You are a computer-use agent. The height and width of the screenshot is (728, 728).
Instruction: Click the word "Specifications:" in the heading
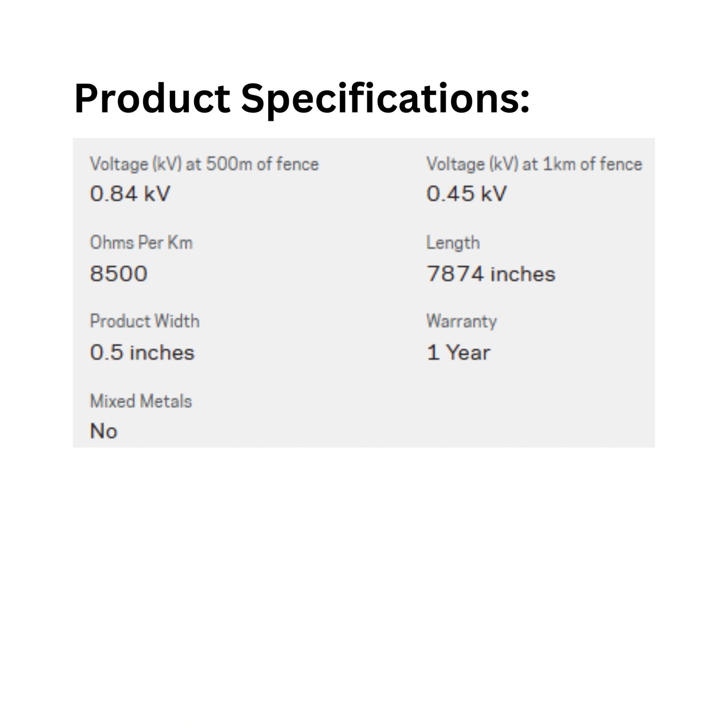tap(385, 99)
